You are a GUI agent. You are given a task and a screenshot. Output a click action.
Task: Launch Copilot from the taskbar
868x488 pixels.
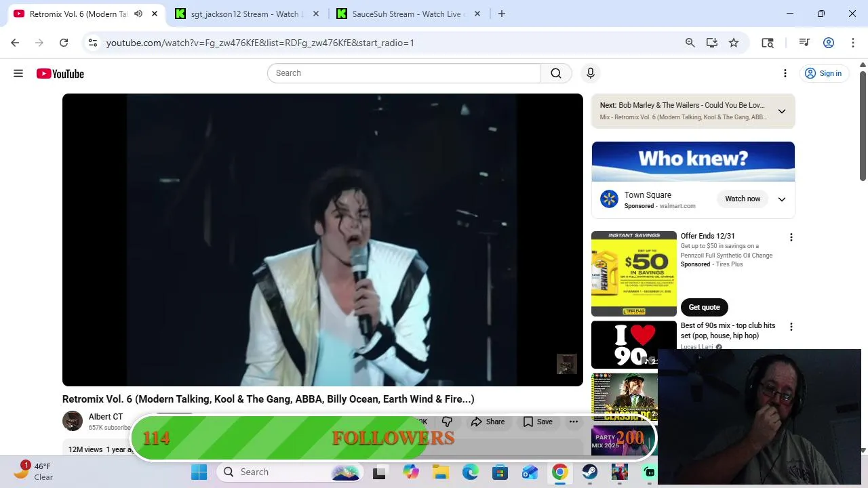[411, 472]
